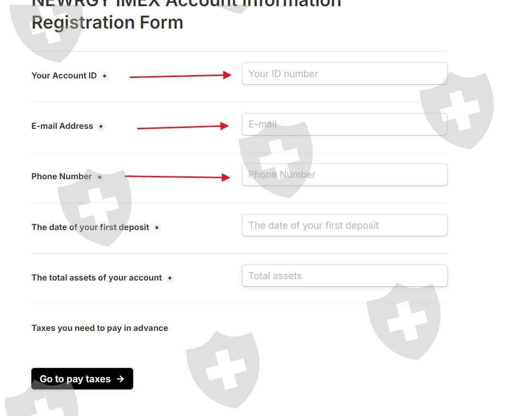
Task: Click the right arrow icon on the taxes button
Action: tap(120, 379)
